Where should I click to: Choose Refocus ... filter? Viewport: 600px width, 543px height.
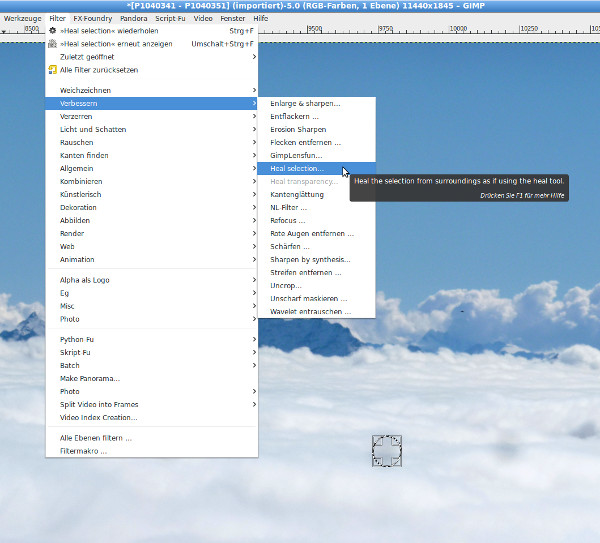click(316, 220)
